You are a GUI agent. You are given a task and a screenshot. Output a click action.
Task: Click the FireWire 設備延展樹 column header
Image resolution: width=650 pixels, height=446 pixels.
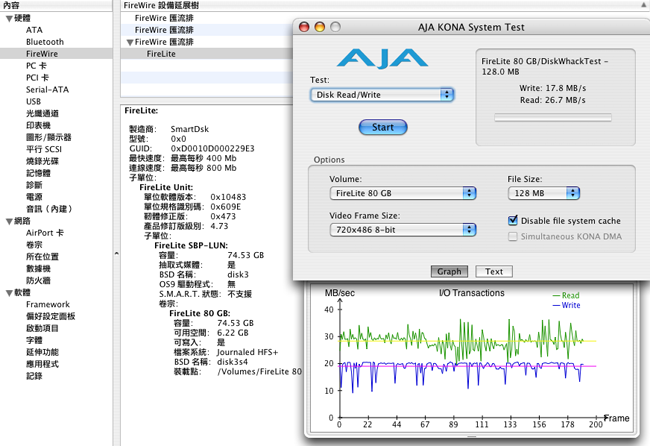pyautogui.click(x=161, y=5)
